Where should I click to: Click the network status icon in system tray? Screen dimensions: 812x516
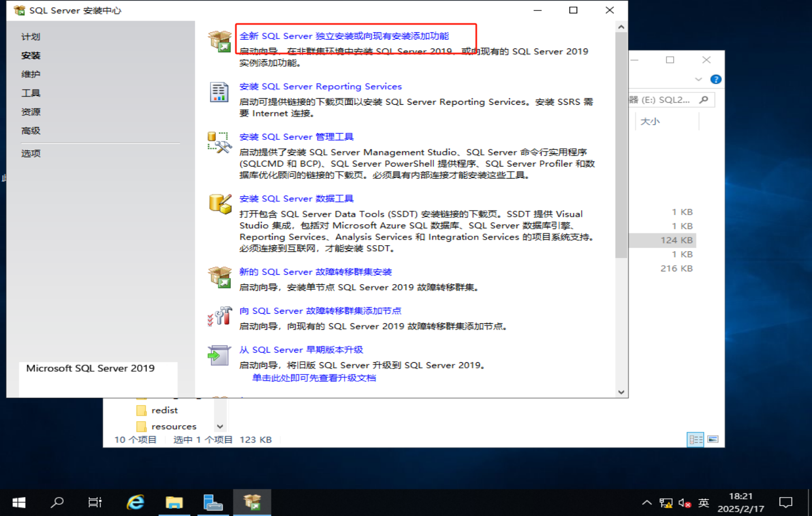(x=666, y=502)
